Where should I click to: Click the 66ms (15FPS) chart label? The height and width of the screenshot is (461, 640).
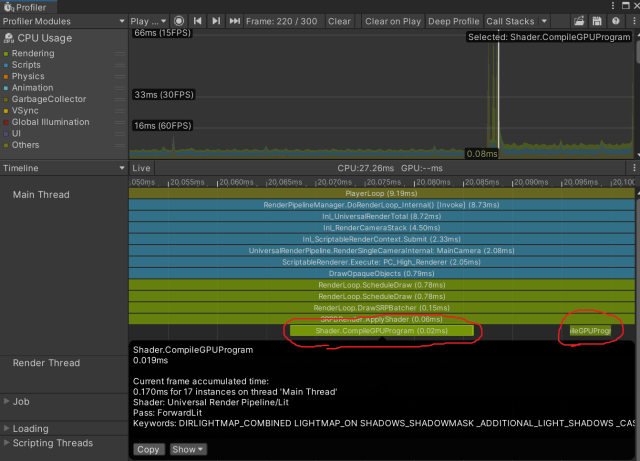point(162,33)
